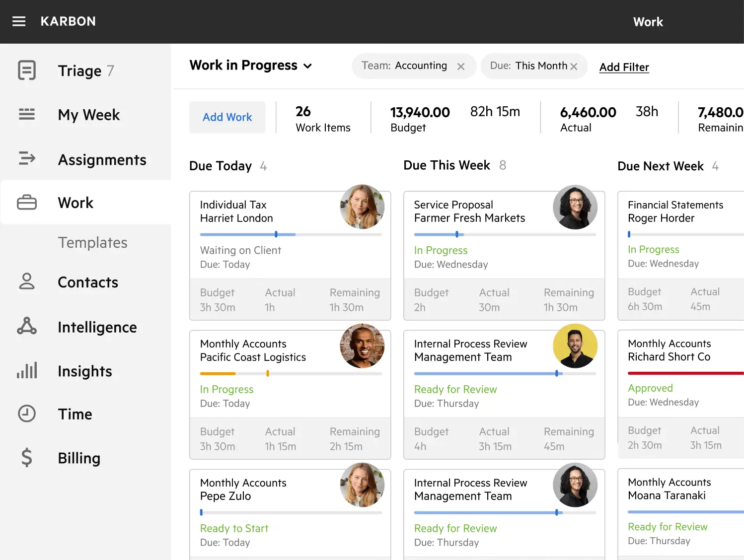The image size is (744, 560).
Task: Expand the Work in Progress dropdown
Action: [x=307, y=66]
